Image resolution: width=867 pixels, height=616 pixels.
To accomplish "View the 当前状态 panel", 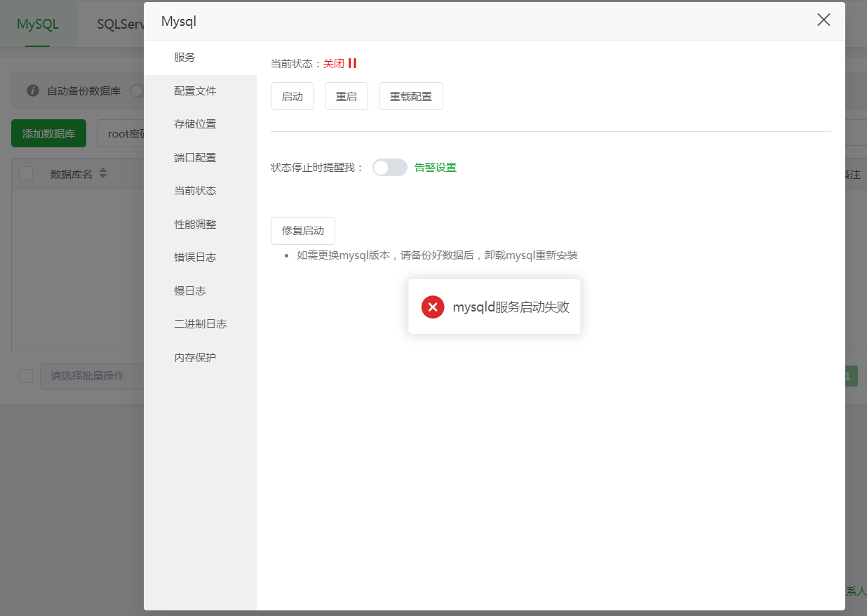I will click(x=200, y=191).
